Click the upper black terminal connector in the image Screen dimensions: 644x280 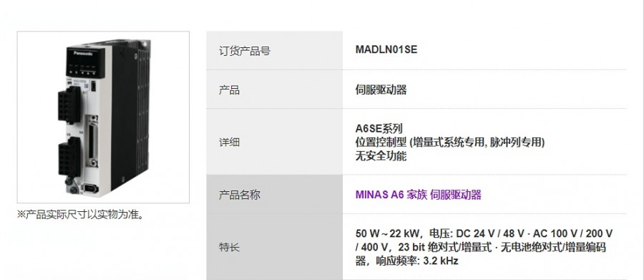click(69, 105)
